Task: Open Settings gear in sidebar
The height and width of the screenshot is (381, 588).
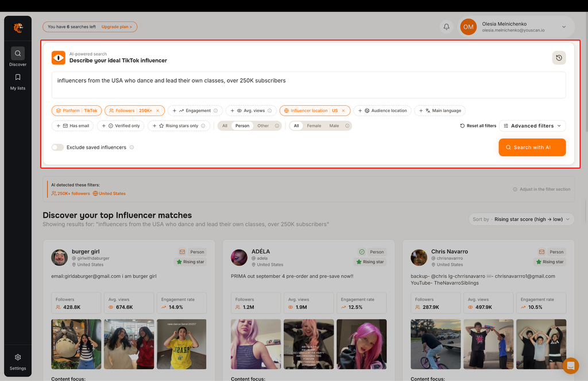Action: point(18,361)
